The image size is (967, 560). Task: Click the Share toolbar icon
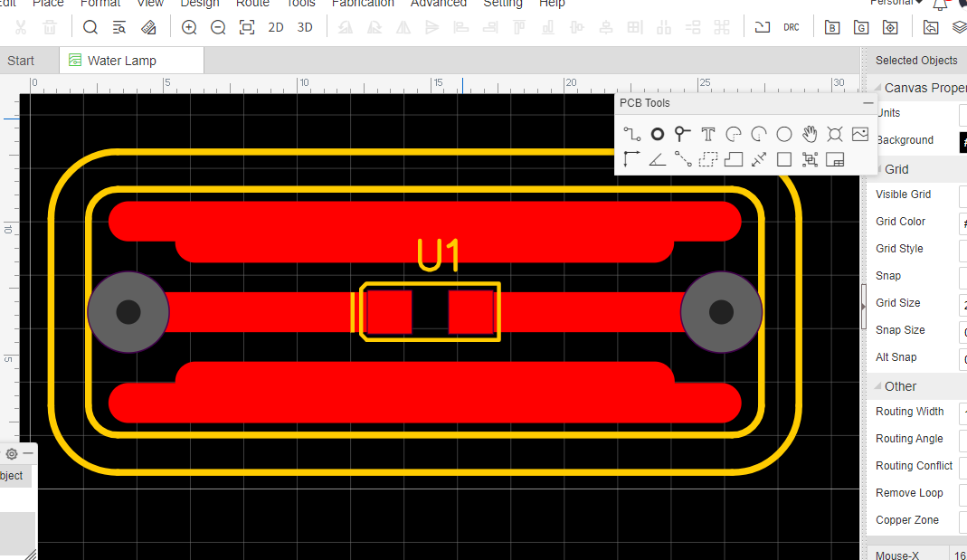(x=931, y=27)
